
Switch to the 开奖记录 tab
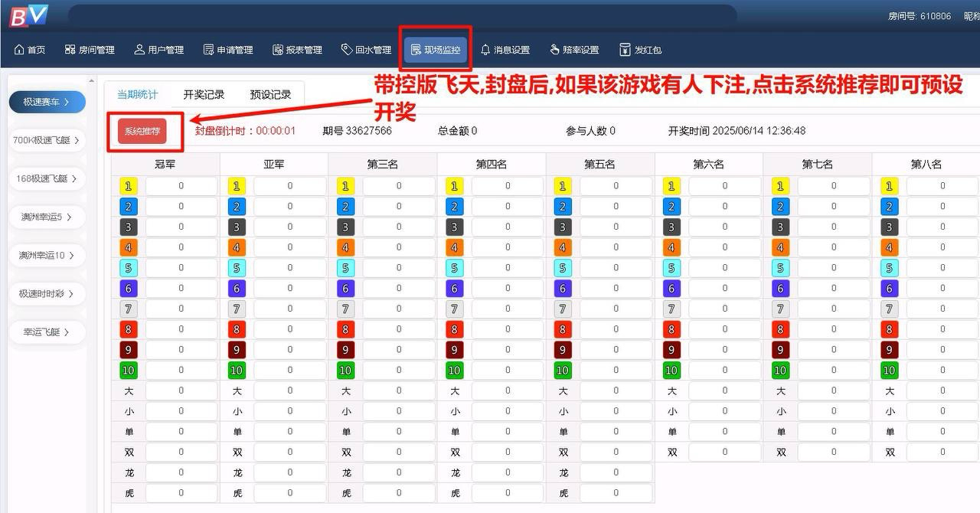click(204, 95)
